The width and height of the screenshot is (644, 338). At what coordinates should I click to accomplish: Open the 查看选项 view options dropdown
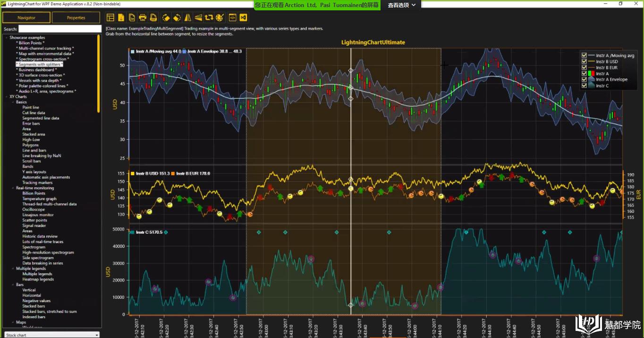pyautogui.click(x=402, y=5)
